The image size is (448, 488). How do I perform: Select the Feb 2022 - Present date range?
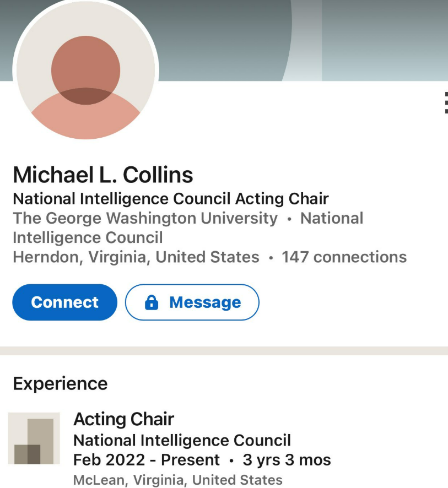(147, 460)
